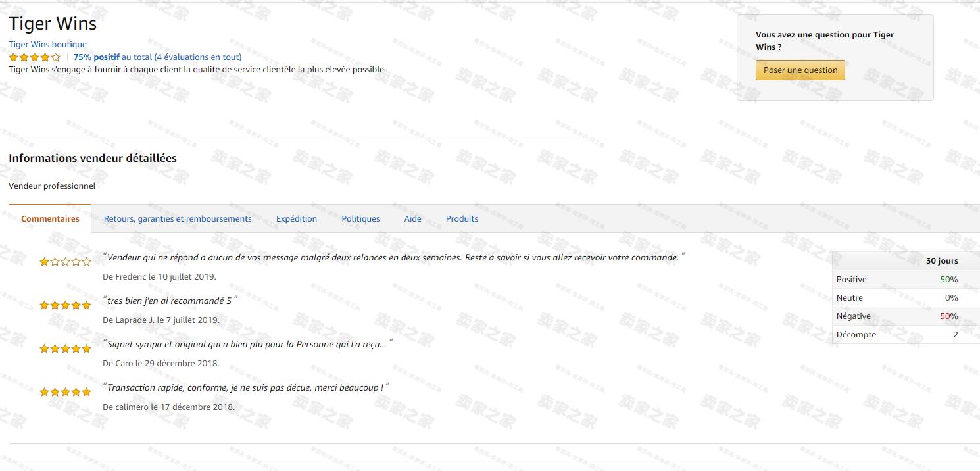Click the "Informations vendeur détaillées" heading
The height and width of the screenshot is (471, 980).
pos(93,158)
